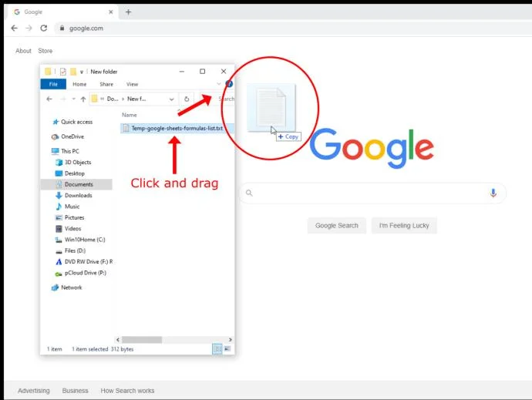Click the magnifier icon in Google search box
This screenshot has width=532, height=400.
[249, 193]
